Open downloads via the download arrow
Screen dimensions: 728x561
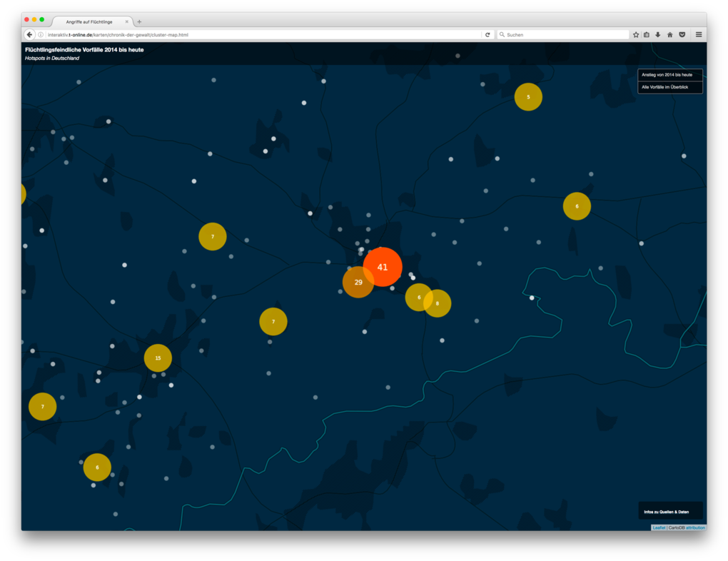tap(657, 34)
